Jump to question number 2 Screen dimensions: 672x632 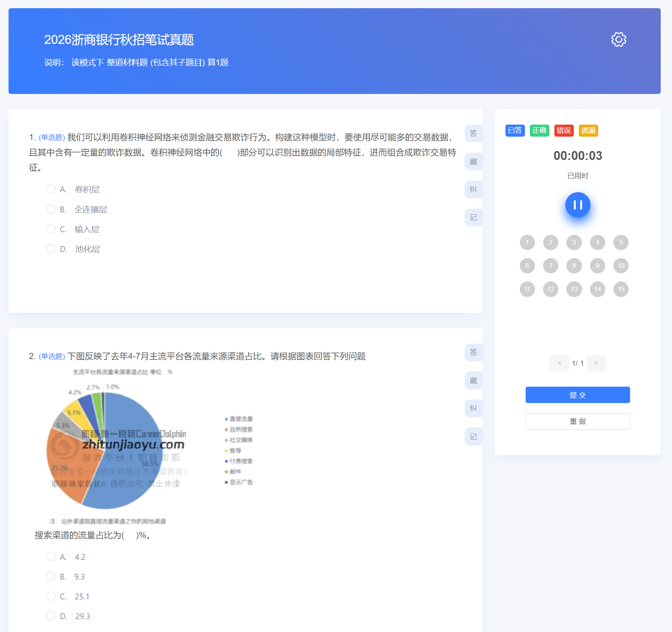click(550, 242)
